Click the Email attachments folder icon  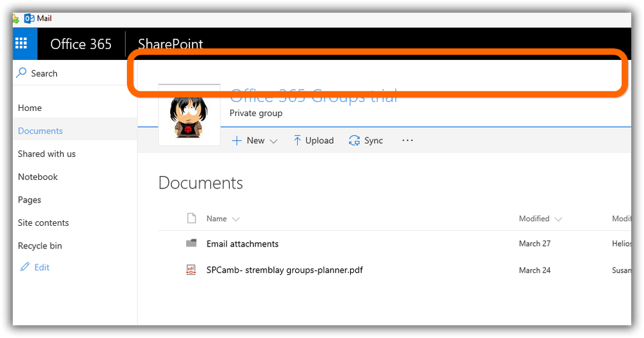coord(191,243)
